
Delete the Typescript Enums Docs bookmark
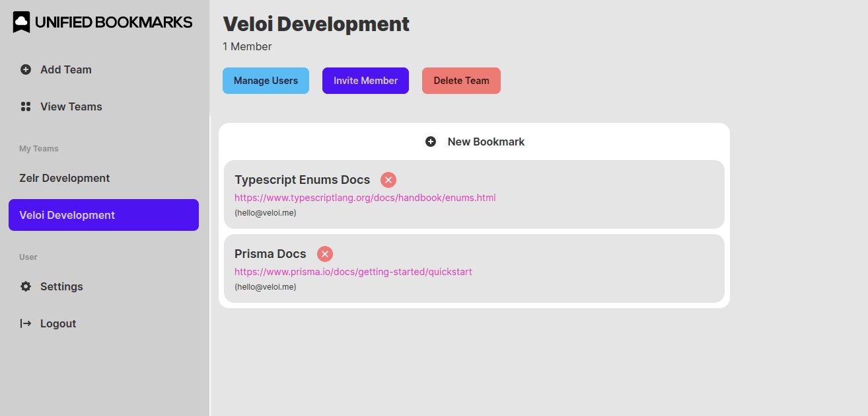(x=388, y=180)
